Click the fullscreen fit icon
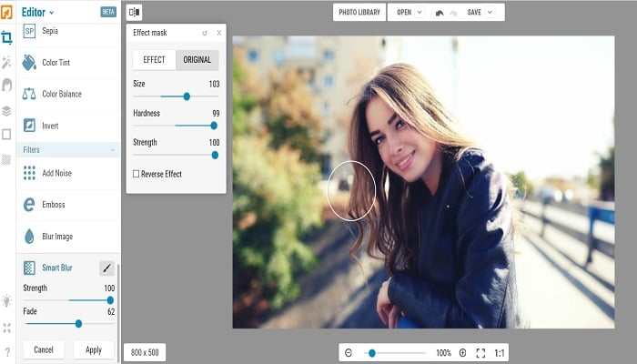The image size is (637, 364). 480,353
